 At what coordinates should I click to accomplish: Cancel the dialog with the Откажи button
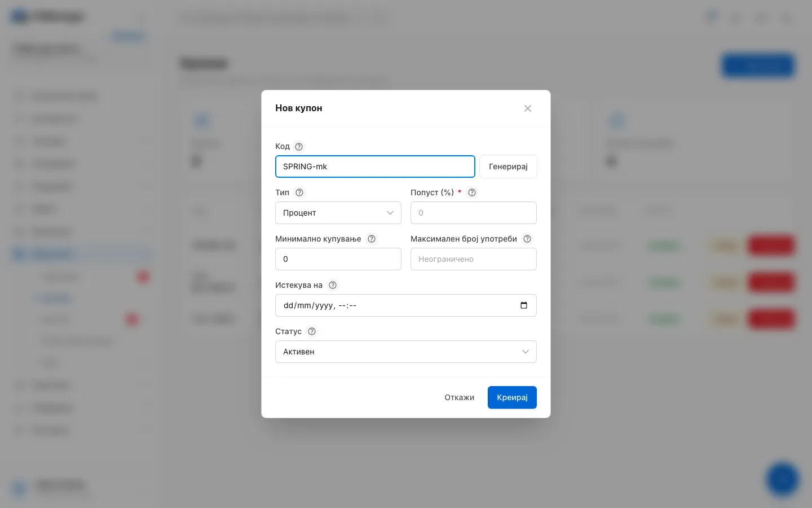tap(459, 397)
